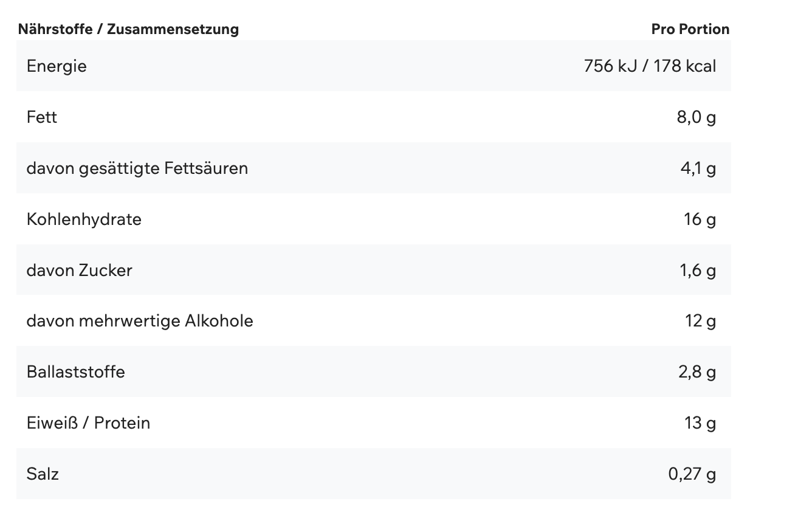
Task: Select the Fett row label
Action: tap(42, 117)
